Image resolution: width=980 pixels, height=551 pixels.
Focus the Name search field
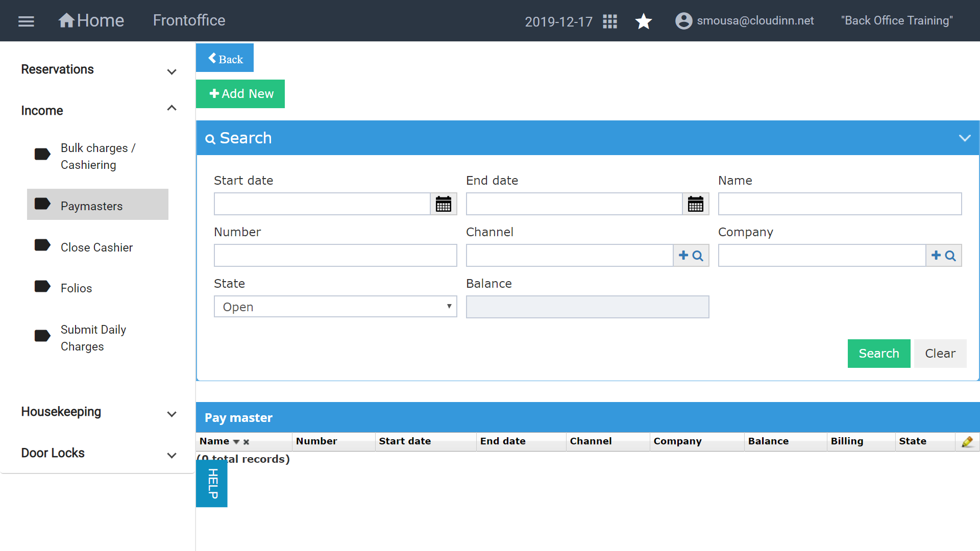[840, 204]
